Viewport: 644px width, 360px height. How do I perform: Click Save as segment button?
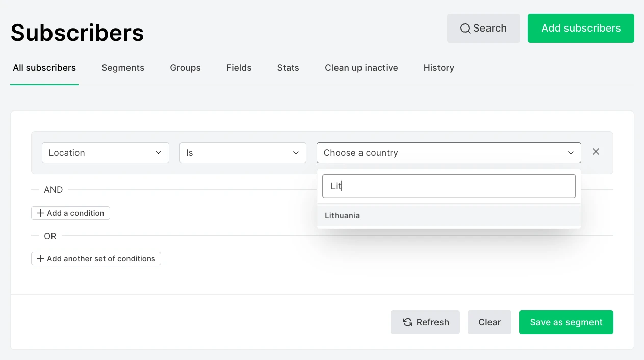click(566, 322)
